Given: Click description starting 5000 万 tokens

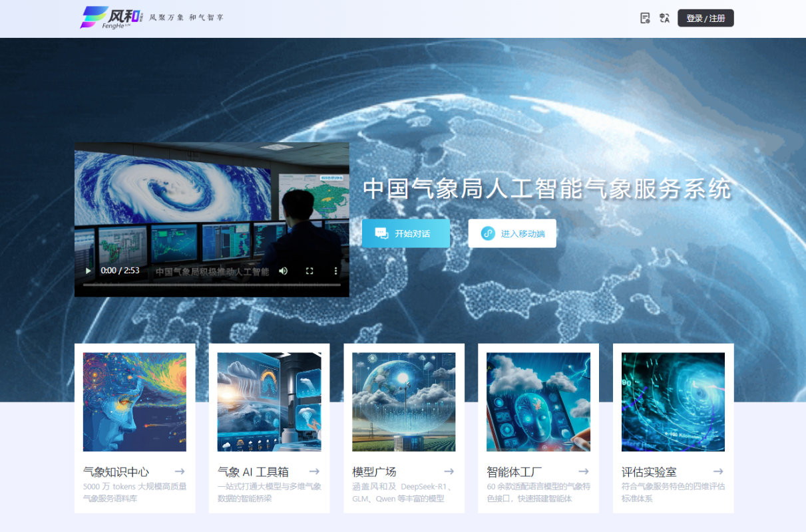Looking at the screenshot, I should [x=134, y=493].
